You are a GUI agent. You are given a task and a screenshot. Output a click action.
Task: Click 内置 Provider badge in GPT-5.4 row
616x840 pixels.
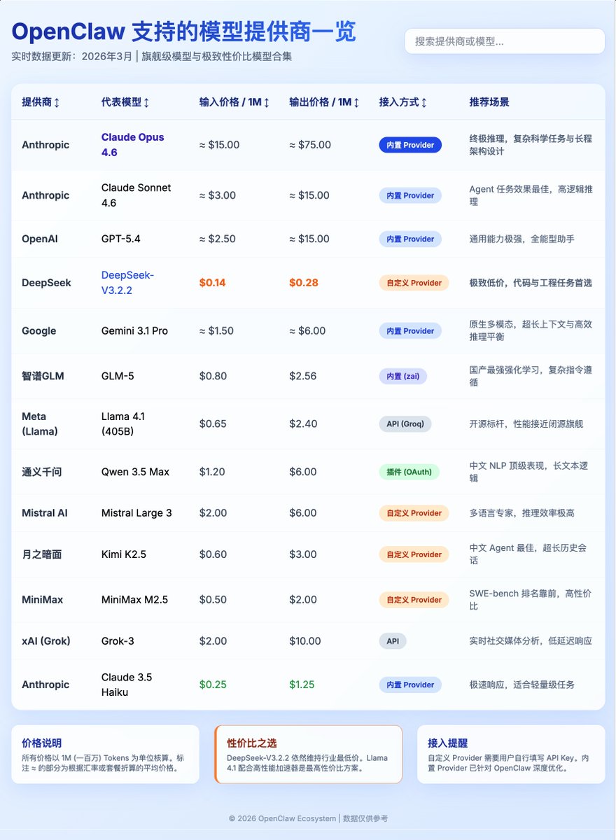pos(410,239)
